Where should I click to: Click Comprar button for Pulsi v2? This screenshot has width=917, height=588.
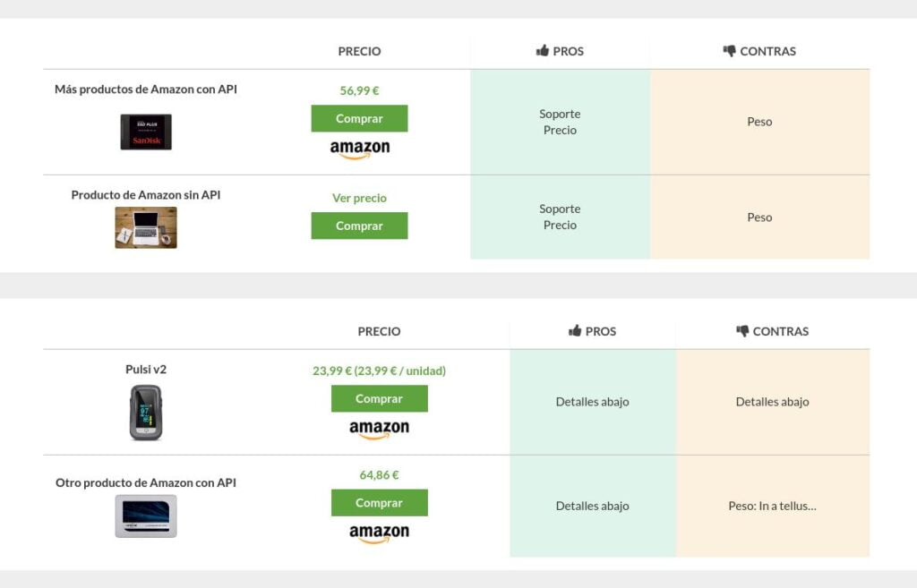(379, 398)
